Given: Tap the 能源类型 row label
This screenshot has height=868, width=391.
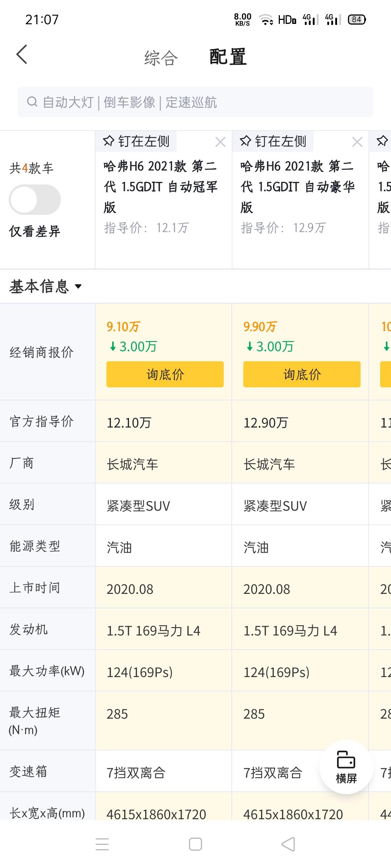Looking at the screenshot, I should pos(35,546).
